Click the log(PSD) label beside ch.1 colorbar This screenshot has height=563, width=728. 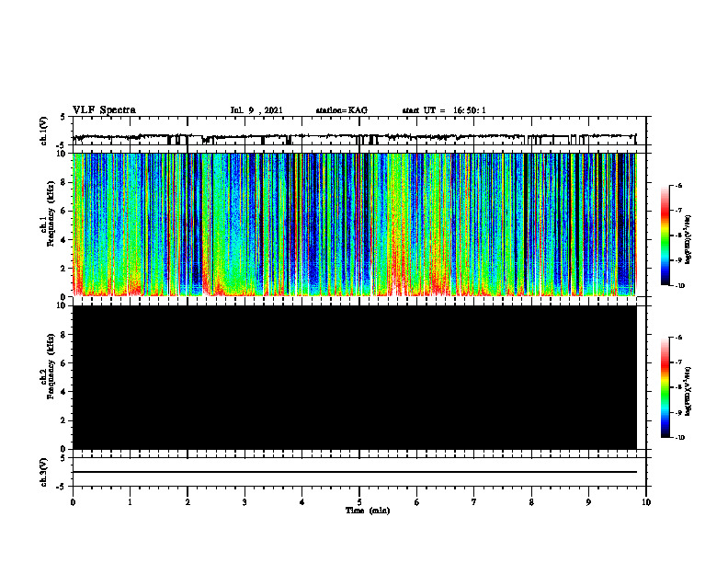click(688, 240)
